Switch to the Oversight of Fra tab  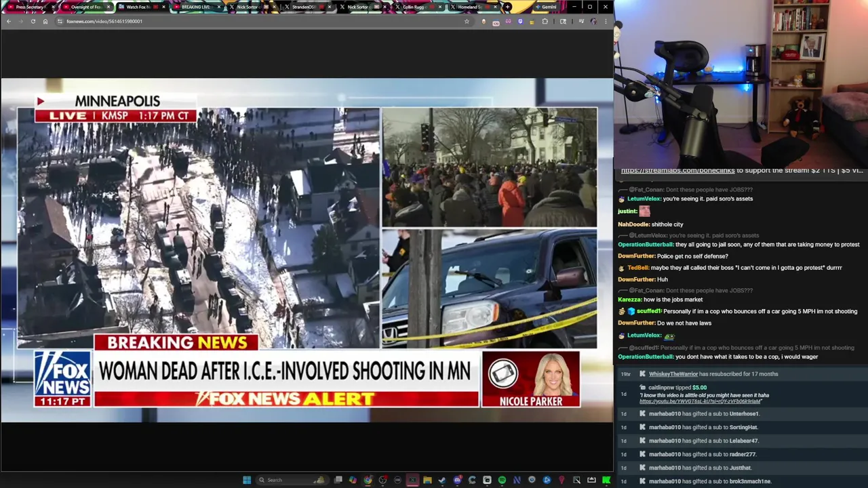[85, 7]
